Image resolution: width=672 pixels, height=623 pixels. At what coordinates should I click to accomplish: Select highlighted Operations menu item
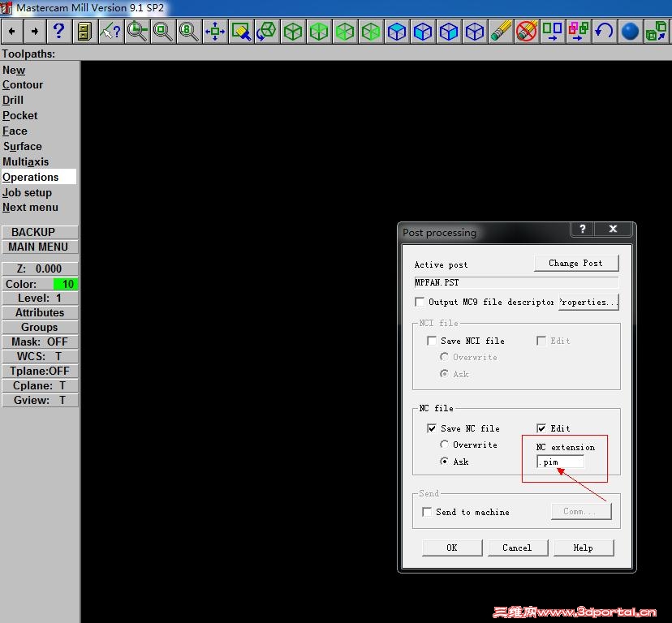(39, 177)
